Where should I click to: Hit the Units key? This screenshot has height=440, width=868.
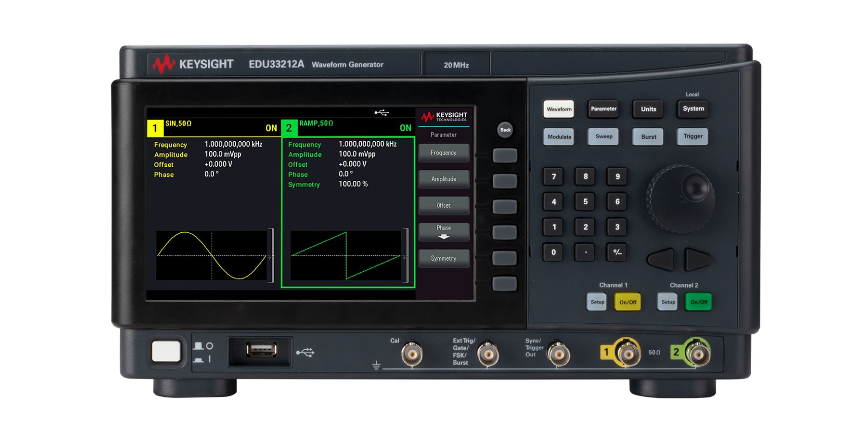tap(648, 109)
